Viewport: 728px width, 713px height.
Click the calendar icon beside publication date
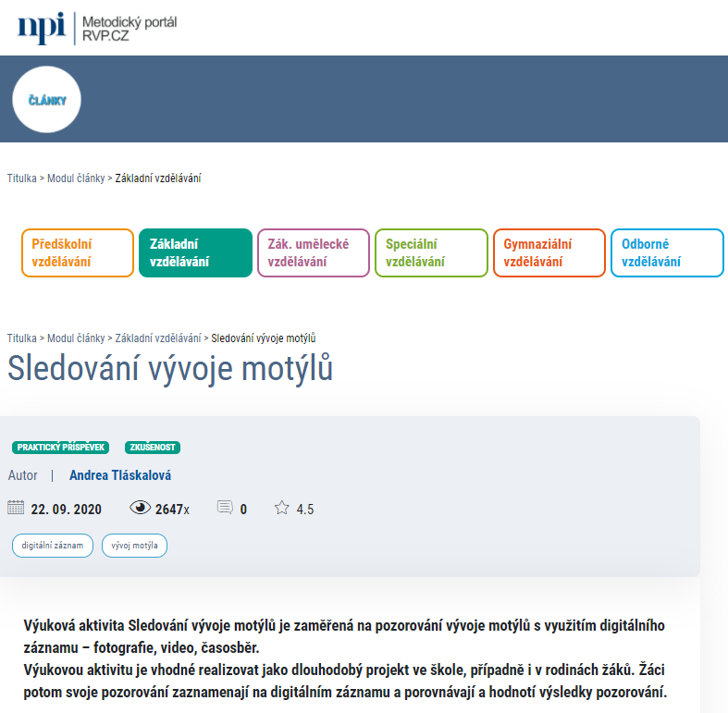pos(16,508)
